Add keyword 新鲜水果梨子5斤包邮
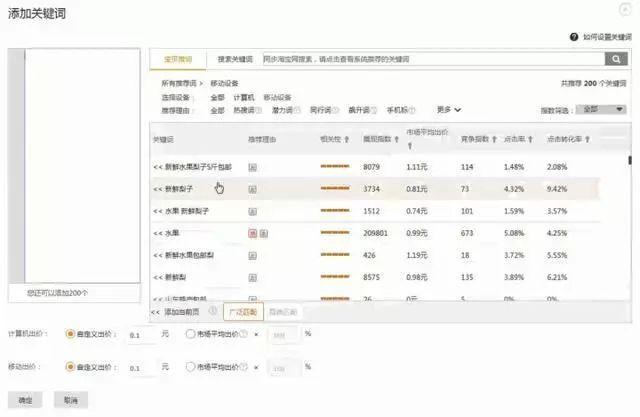640x417 pixels. click(193, 167)
